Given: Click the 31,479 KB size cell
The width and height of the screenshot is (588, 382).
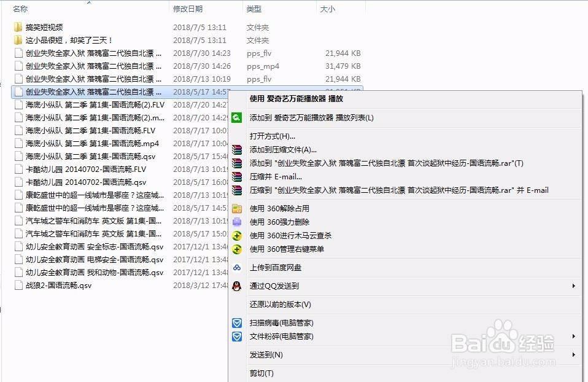Looking at the screenshot, I should pos(342,66).
